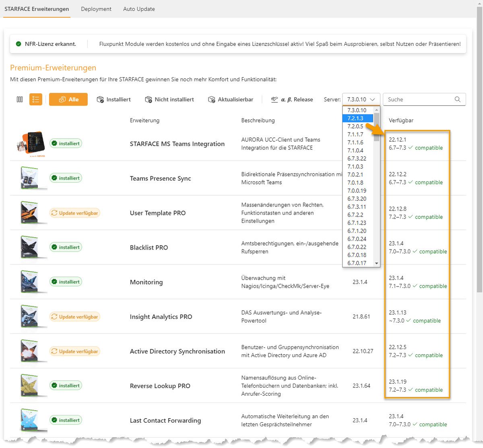Open the STARFACE Erweiterungen tab
This screenshot has width=483, height=448.
[37, 9]
